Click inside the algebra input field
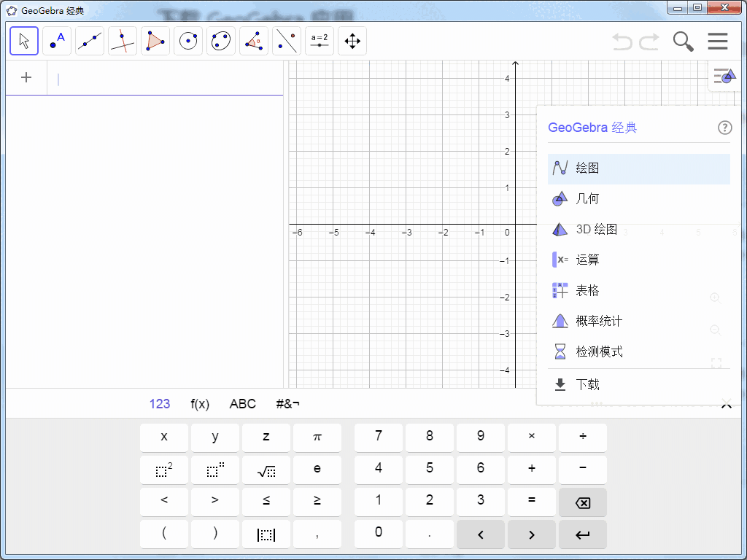Image resolution: width=747 pixels, height=560 pixels. coord(146,77)
